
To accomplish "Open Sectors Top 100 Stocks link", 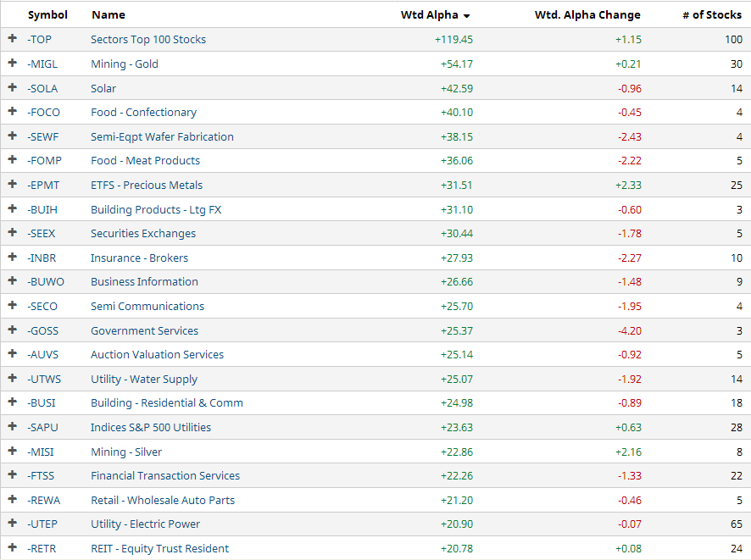I will pyautogui.click(x=148, y=39).
